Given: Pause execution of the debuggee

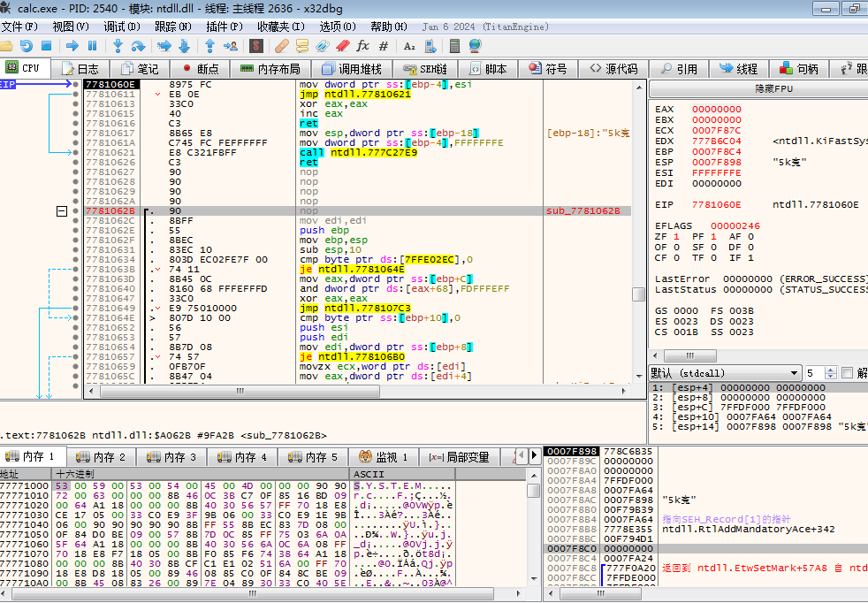Looking at the screenshot, I should 93,46.
